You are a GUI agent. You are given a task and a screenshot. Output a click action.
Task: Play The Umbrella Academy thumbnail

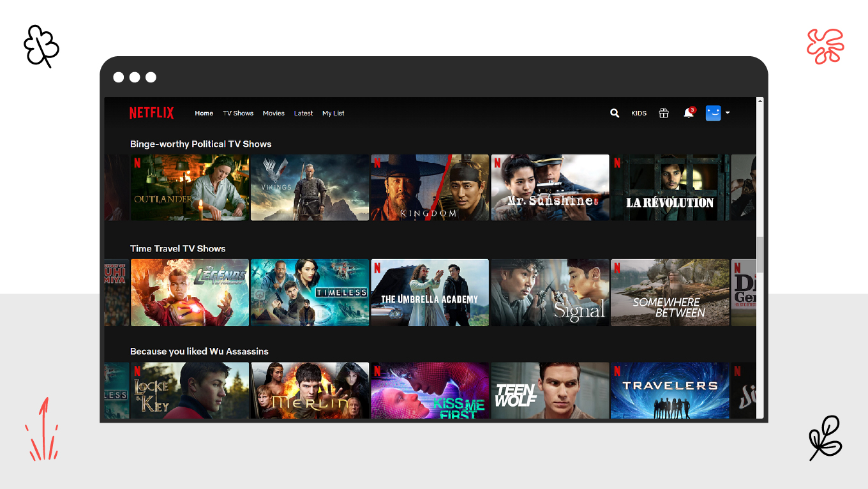click(x=430, y=292)
